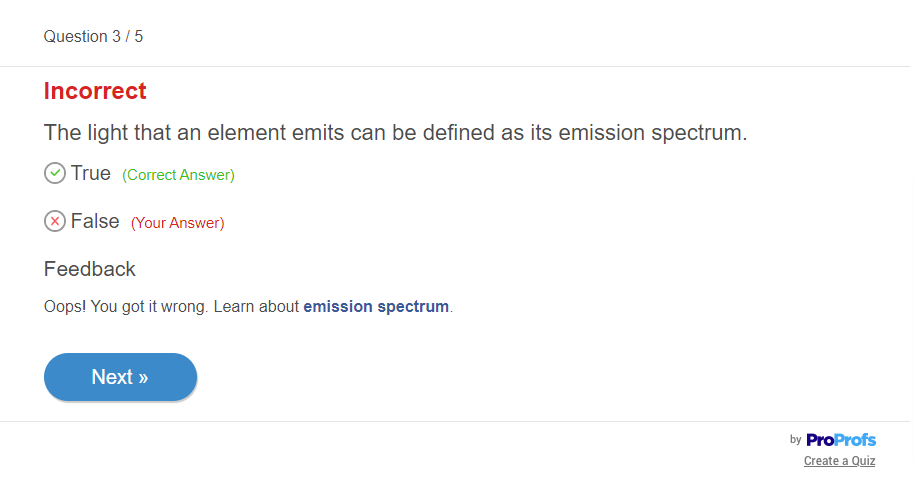Select the False answer label
The image size is (914, 490).
(x=95, y=221)
